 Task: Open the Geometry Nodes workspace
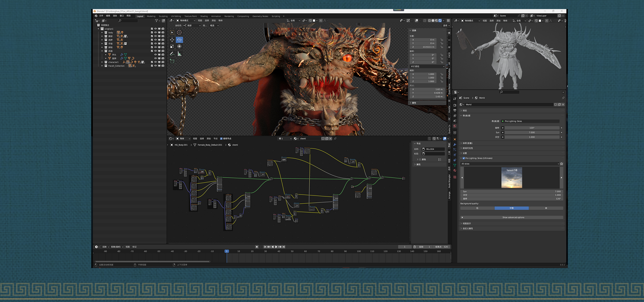click(260, 16)
